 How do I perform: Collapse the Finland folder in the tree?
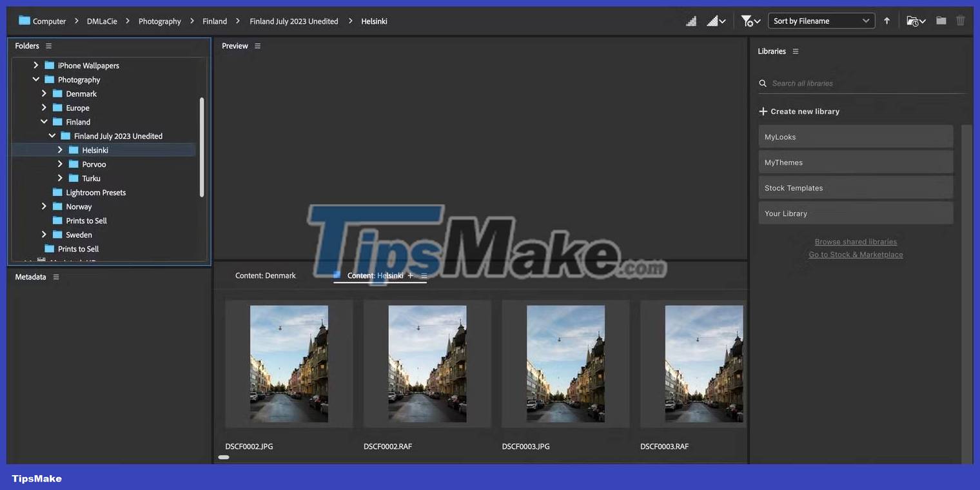click(x=44, y=122)
